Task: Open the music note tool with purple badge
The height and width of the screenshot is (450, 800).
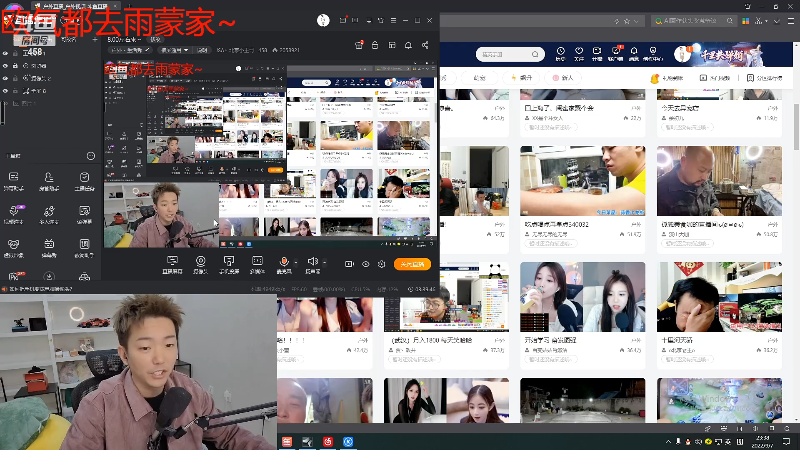Action: (14, 211)
